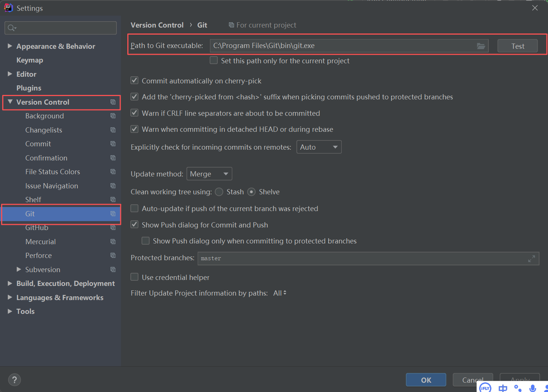Toggle Chinese input mode icon
Image resolution: width=548 pixels, height=392 pixels.
click(x=503, y=388)
